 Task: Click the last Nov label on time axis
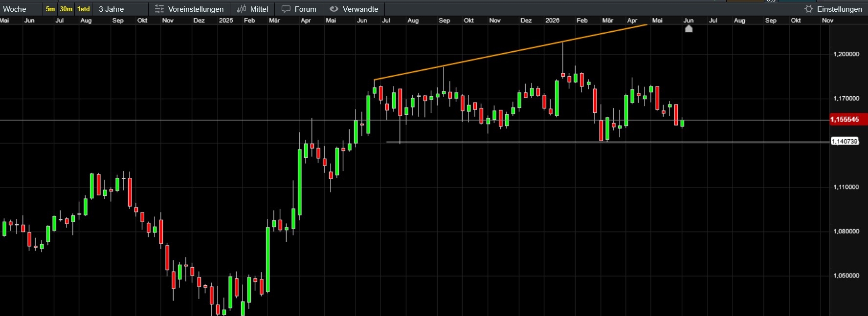827,21
